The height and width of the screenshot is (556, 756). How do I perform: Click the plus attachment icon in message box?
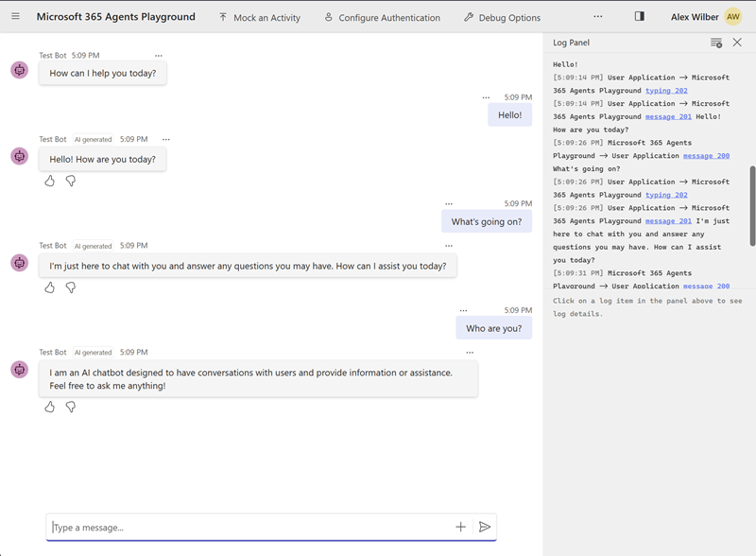(461, 527)
